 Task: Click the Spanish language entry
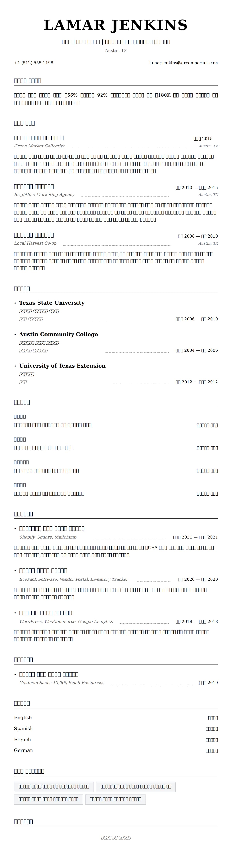click(24, 728)
